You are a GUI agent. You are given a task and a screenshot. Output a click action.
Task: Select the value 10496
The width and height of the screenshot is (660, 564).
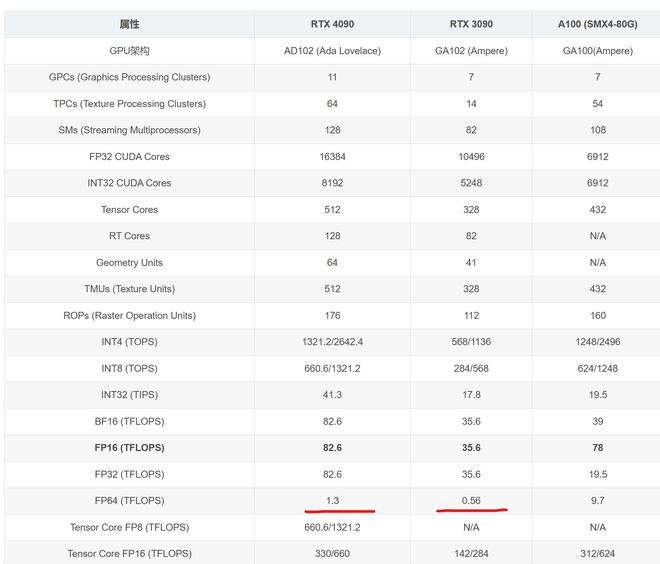coord(471,157)
